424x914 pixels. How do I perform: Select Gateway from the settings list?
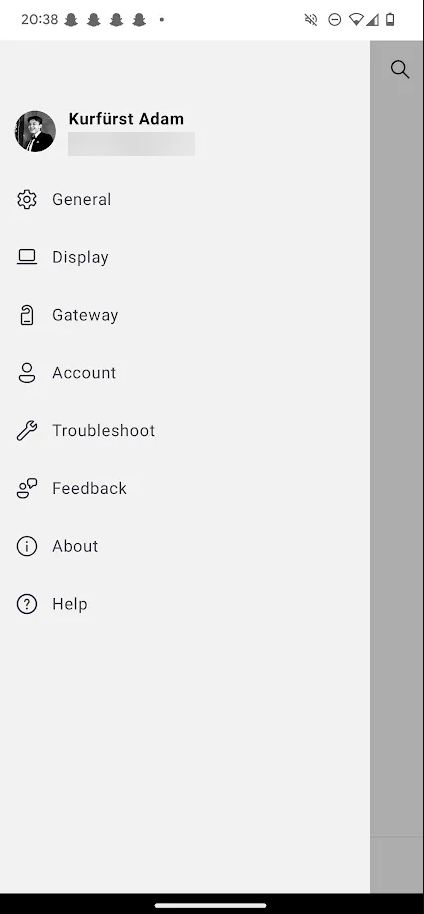point(185,315)
